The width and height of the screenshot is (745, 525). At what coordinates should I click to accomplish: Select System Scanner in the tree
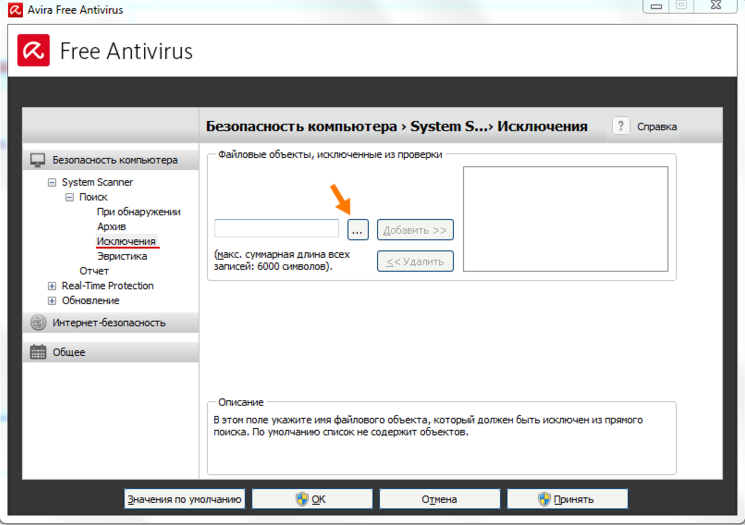point(97,182)
